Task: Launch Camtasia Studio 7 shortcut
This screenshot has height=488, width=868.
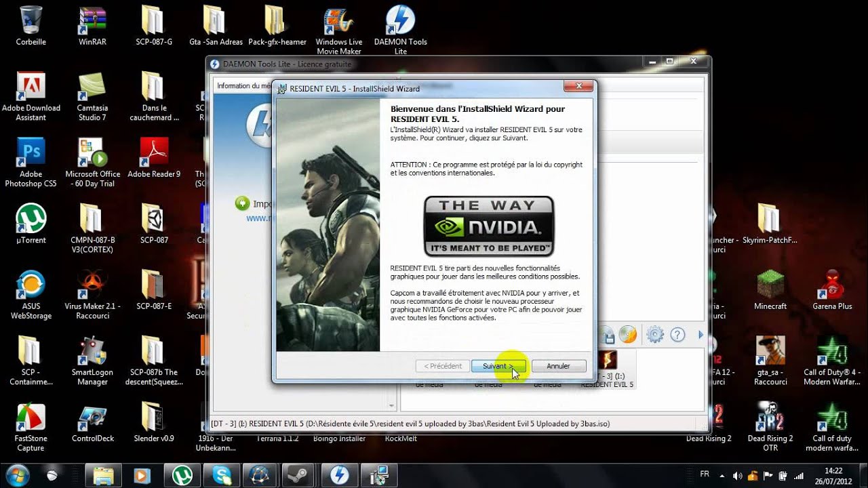Action: pos(92,97)
